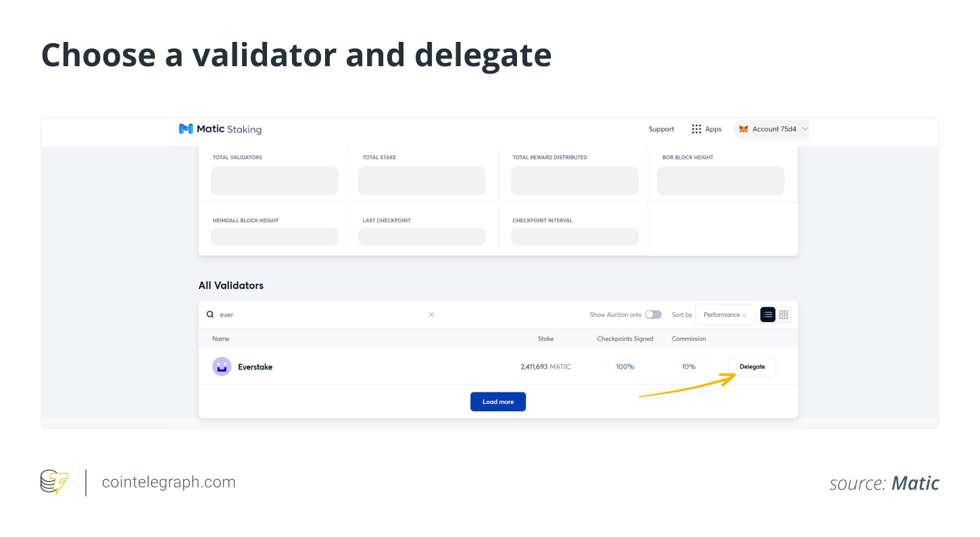Image resolution: width=980 pixels, height=537 pixels.
Task: Clear the search field with the X
Action: (431, 314)
